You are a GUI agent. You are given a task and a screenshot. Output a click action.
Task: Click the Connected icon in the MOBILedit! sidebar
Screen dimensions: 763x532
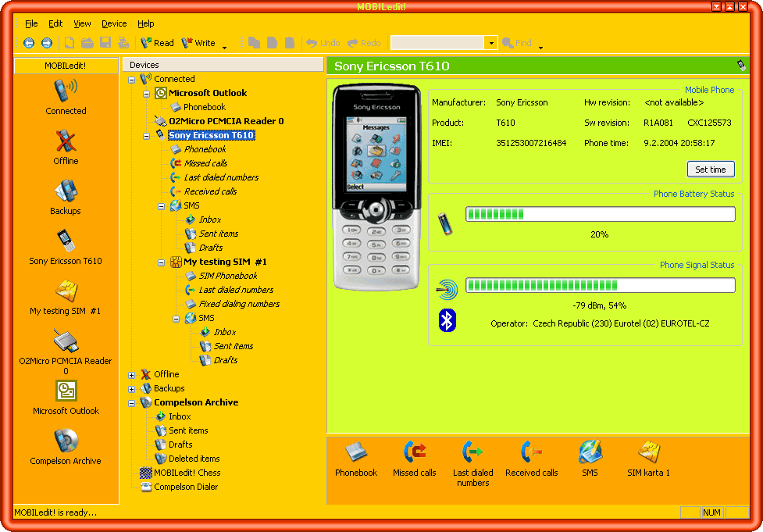pos(66,91)
